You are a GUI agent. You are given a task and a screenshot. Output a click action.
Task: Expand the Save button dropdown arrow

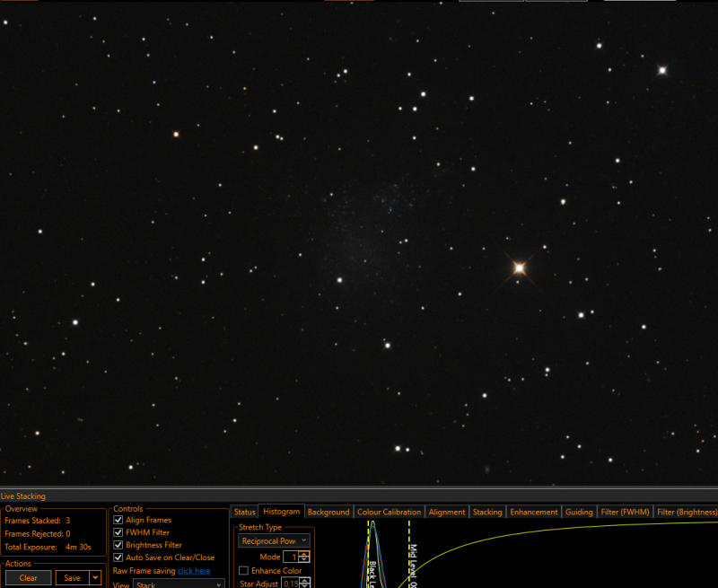(95, 577)
